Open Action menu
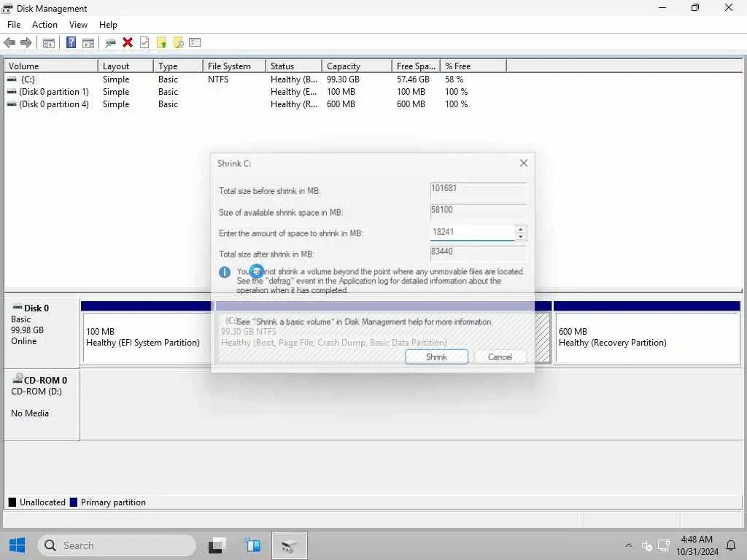Image resolution: width=747 pixels, height=560 pixels. (x=44, y=25)
